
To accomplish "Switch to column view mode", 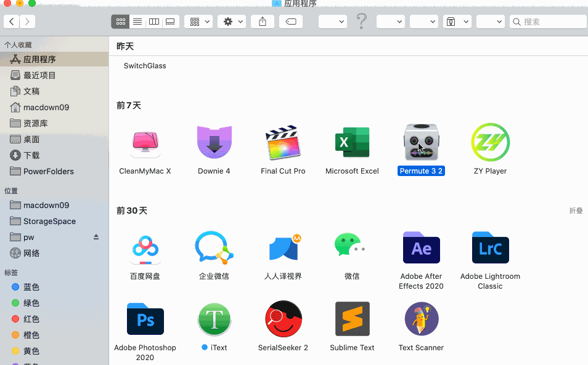I will click(x=154, y=22).
